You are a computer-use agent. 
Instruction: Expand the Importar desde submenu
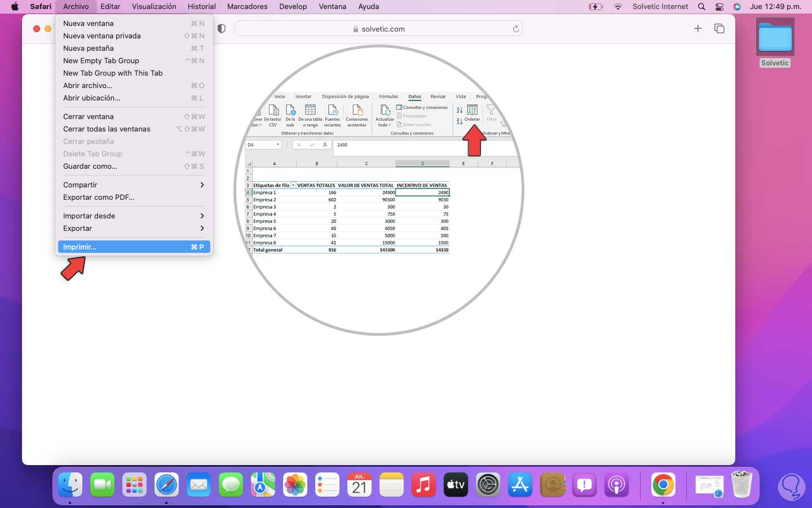tap(134, 216)
